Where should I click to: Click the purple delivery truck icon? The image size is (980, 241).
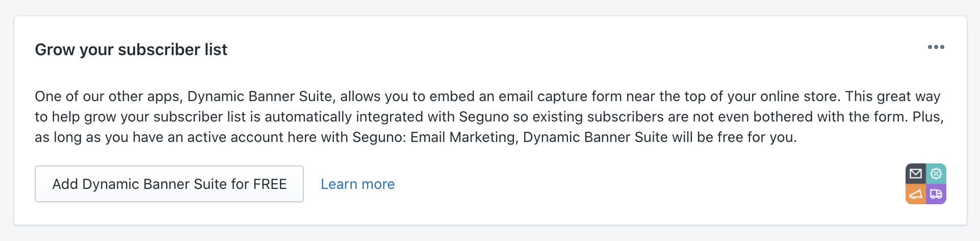[936, 194]
